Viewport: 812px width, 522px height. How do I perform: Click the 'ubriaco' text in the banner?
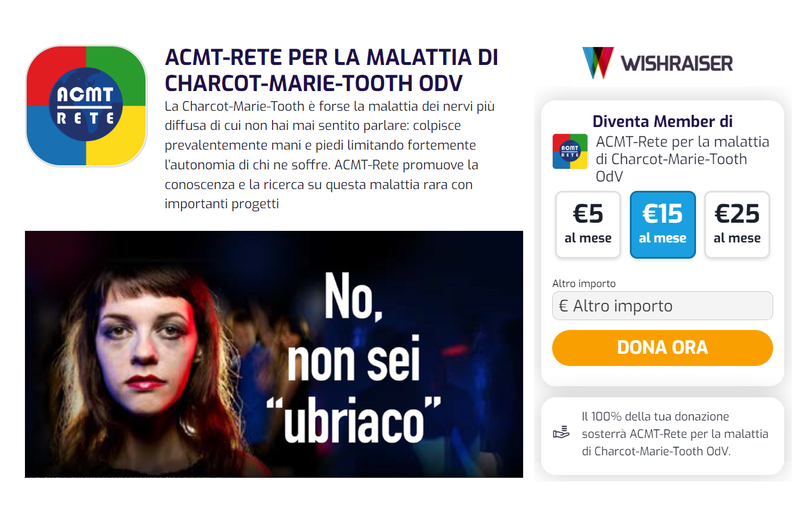pos(354,420)
